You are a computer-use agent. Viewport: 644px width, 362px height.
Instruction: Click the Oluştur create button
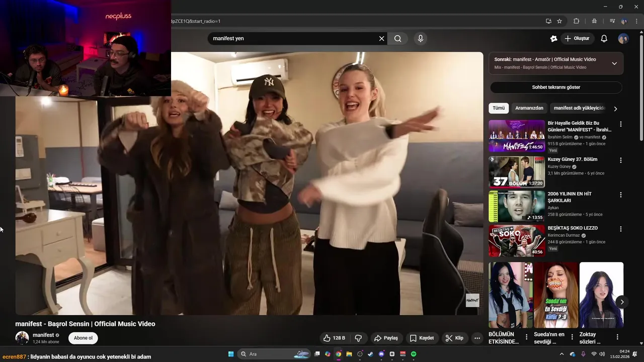[x=578, y=39]
